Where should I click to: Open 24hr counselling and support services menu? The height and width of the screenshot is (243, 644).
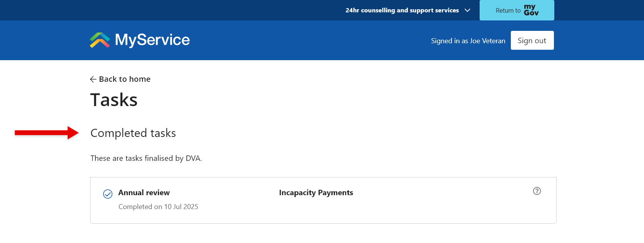pyautogui.click(x=402, y=10)
